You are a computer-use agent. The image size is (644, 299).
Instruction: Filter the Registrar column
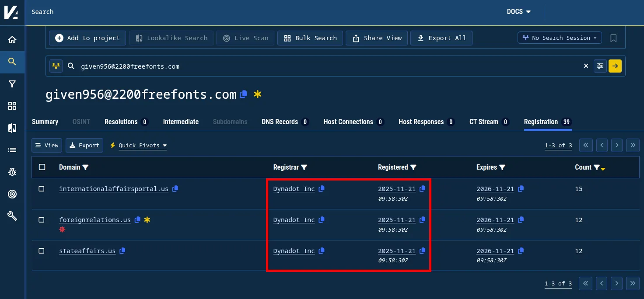pyautogui.click(x=304, y=167)
